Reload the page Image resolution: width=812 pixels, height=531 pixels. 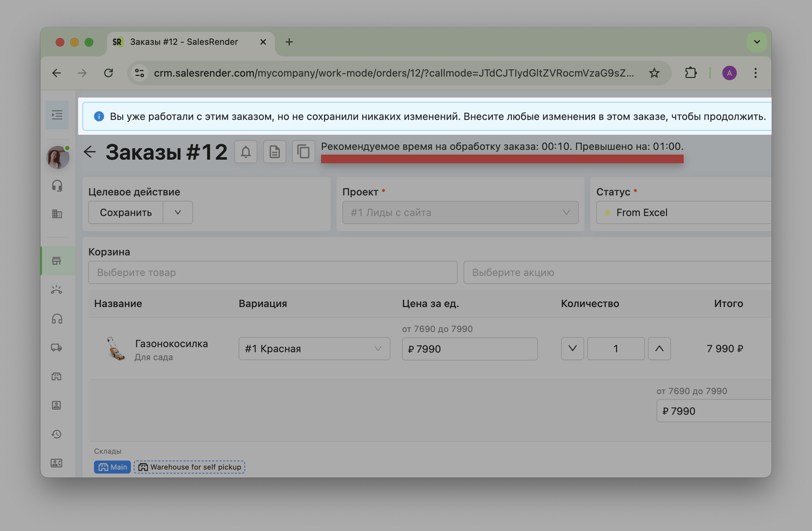pos(108,73)
